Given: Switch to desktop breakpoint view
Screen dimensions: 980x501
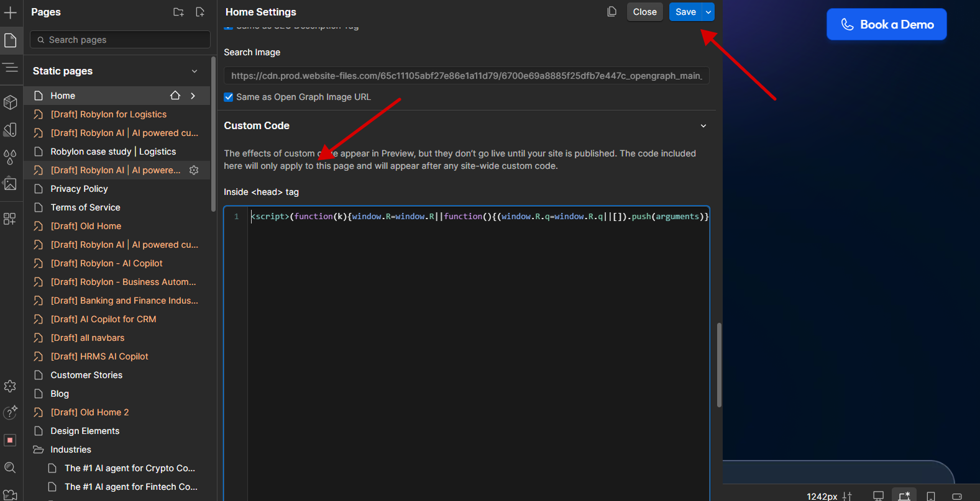Looking at the screenshot, I should (x=878, y=496).
